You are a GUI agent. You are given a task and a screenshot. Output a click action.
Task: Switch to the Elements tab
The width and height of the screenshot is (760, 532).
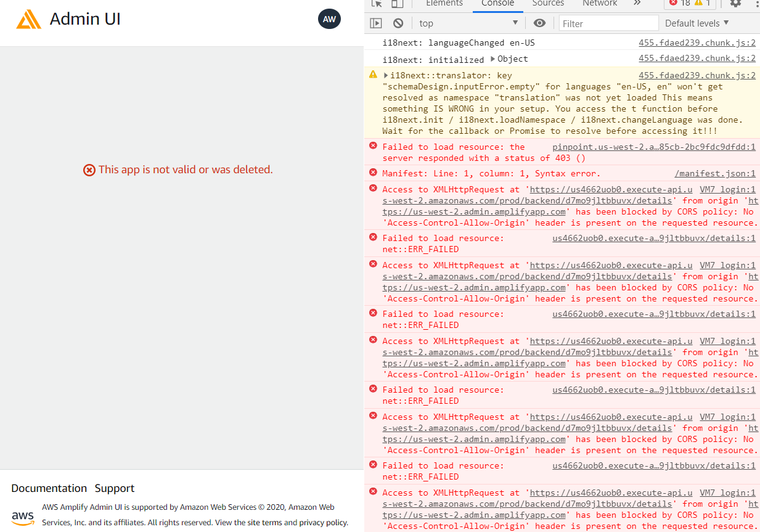click(x=444, y=4)
